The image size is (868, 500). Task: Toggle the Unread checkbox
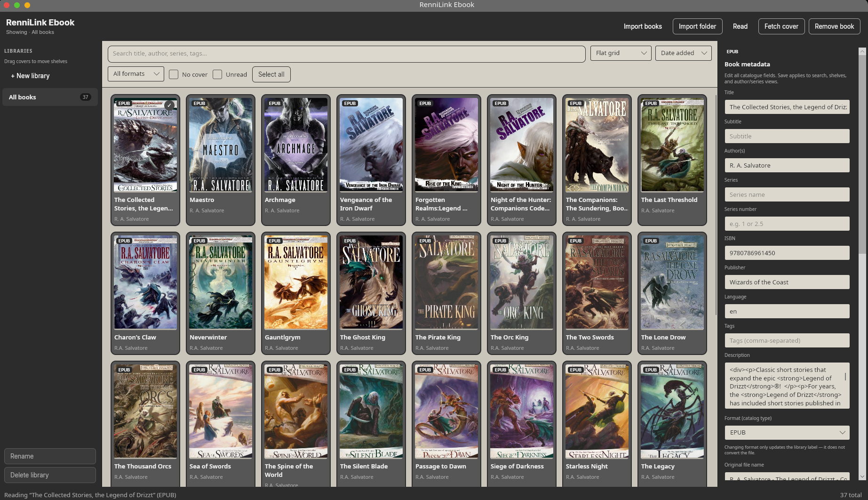point(217,74)
